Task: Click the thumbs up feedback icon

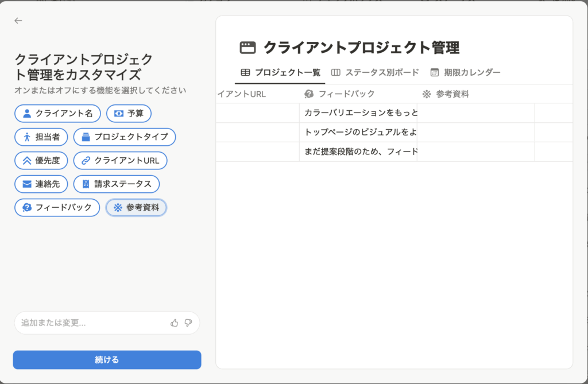Action: (175, 323)
